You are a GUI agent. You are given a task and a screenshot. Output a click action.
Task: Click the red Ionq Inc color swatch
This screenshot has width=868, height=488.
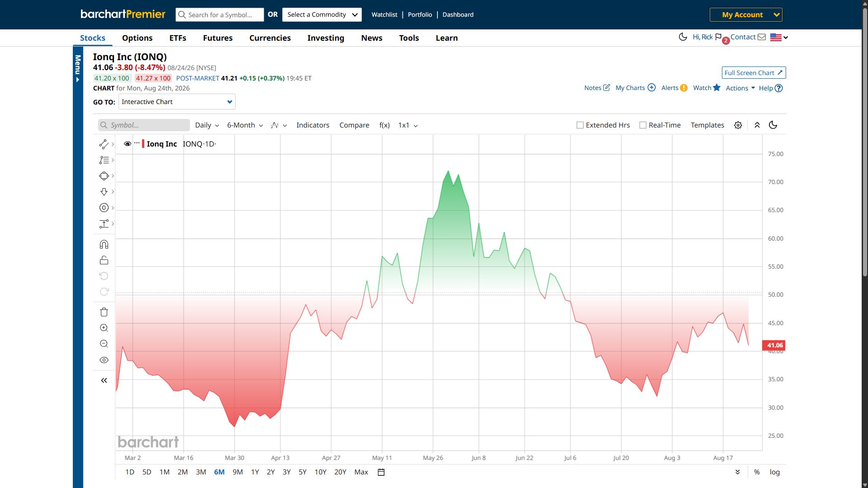pos(143,144)
